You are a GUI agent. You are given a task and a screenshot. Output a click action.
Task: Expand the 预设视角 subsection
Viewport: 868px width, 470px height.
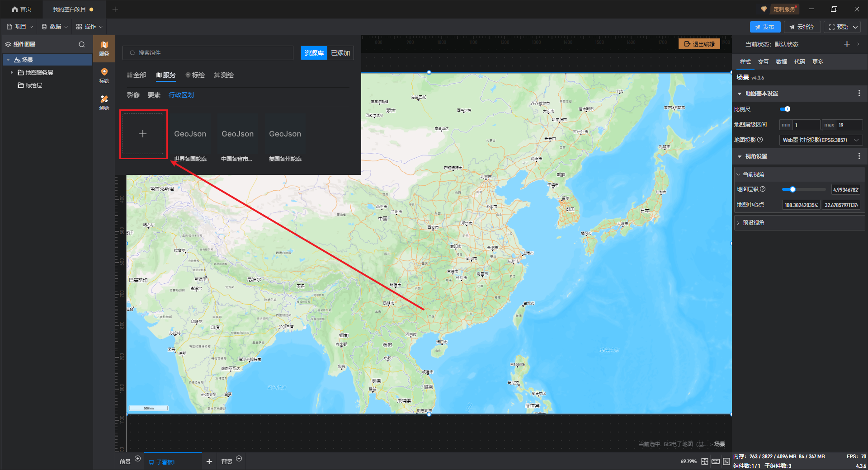tap(738, 223)
